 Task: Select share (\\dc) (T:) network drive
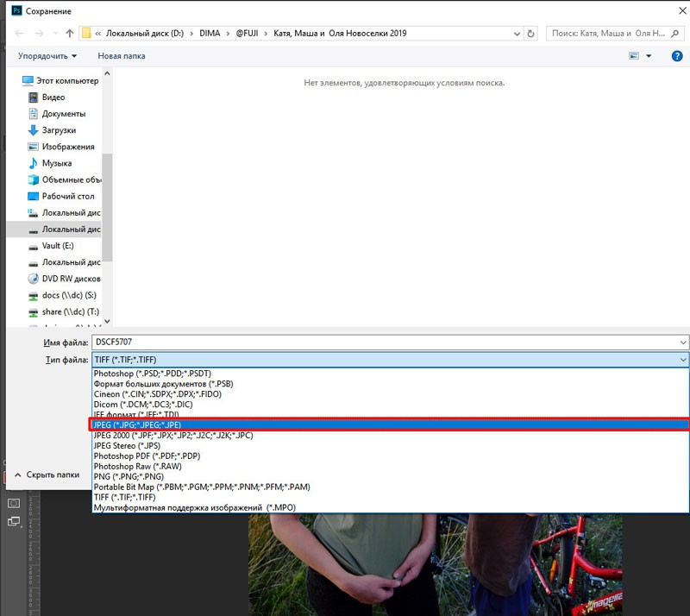tap(64, 311)
